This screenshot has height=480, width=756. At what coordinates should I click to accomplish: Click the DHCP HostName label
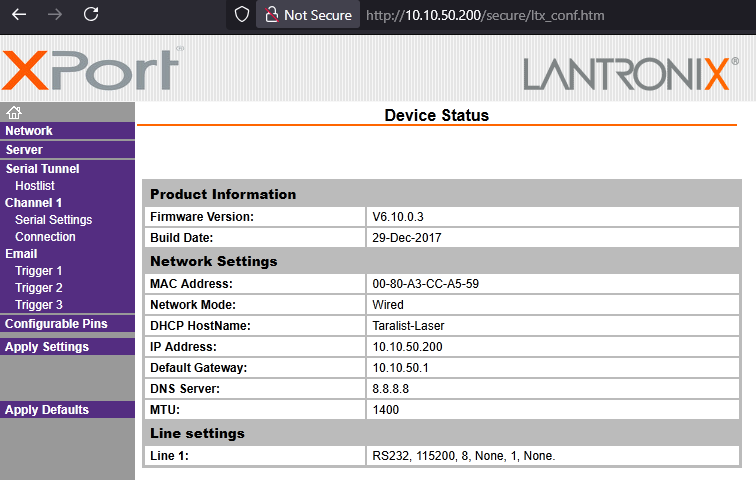click(x=200, y=326)
